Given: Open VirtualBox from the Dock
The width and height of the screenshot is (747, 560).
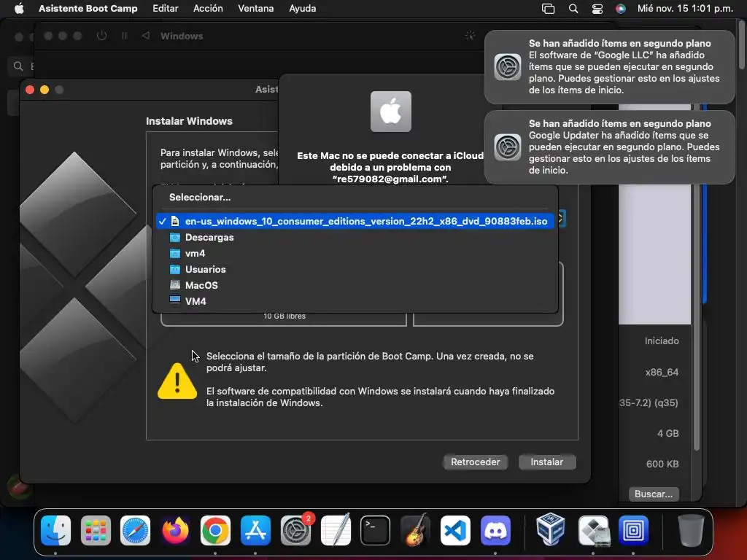Looking at the screenshot, I should (x=551, y=530).
